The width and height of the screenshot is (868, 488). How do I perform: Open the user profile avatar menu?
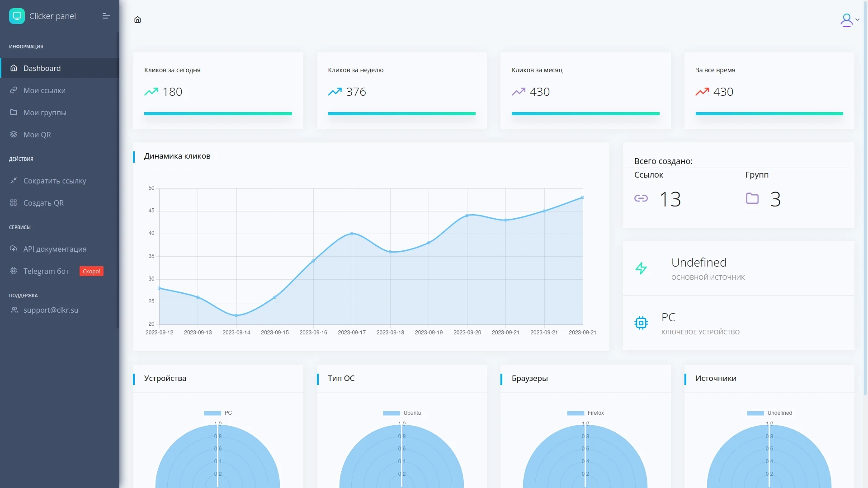[849, 20]
